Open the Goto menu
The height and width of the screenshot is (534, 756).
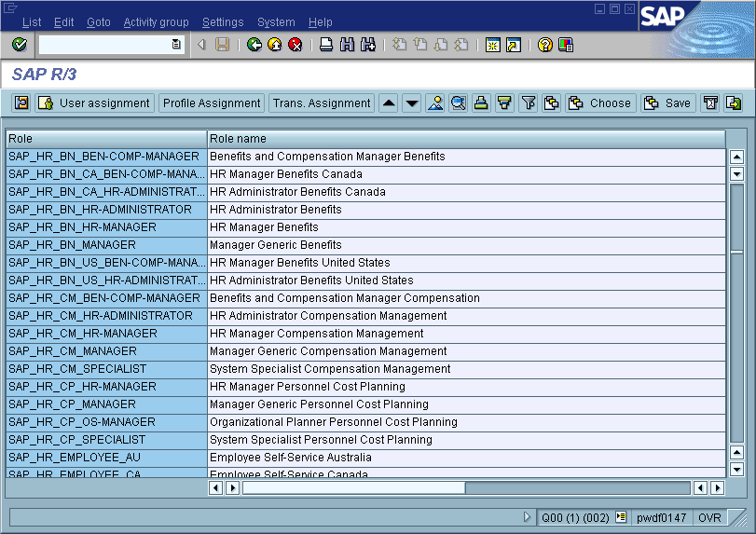point(98,22)
